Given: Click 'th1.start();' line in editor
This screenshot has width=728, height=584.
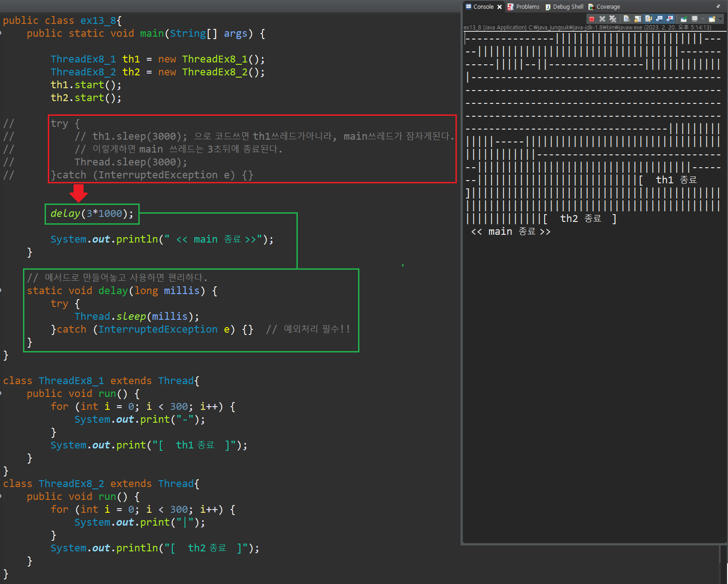Looking at the screenshot, I should point(86,85).
